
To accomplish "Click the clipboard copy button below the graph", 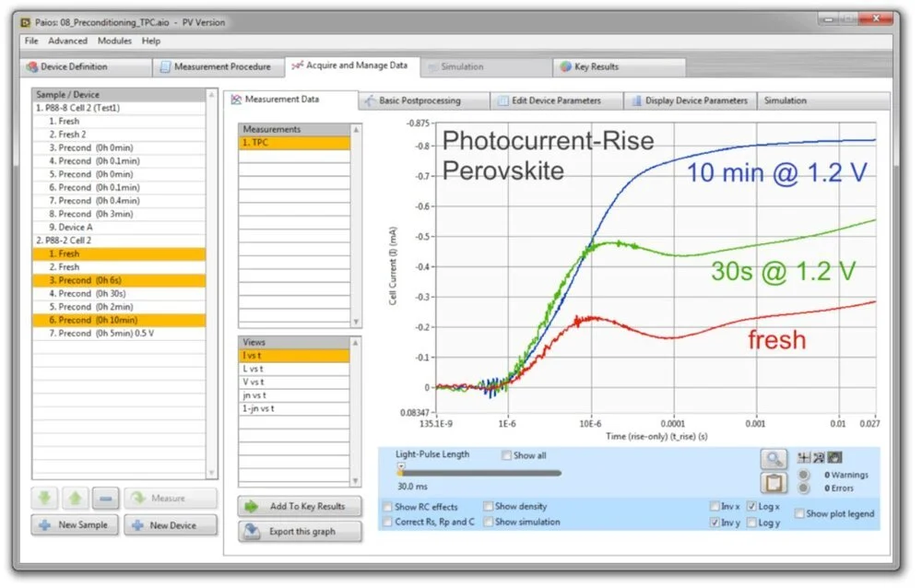I will [774, 483].
